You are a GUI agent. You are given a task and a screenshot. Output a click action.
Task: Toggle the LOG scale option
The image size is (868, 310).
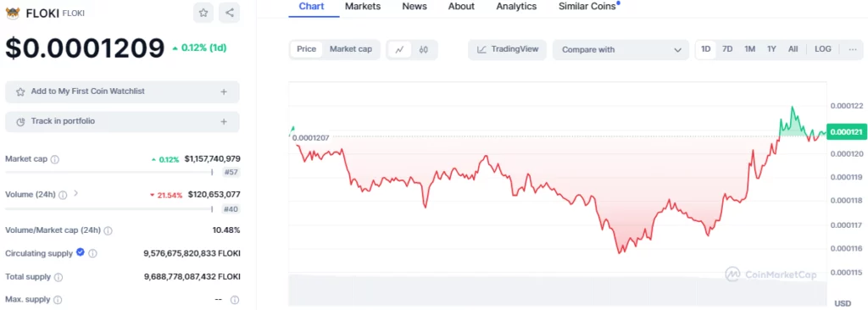click(822, 49)
